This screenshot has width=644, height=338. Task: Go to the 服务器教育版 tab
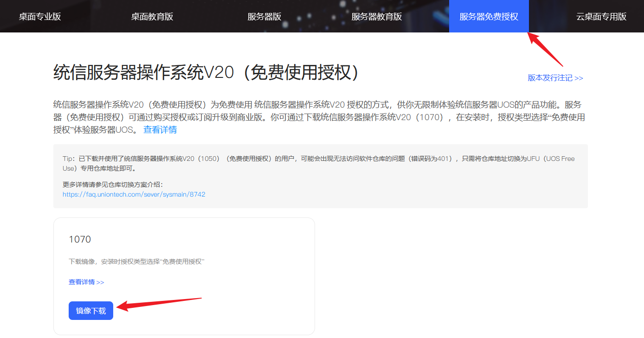click(x=377, y=17)
